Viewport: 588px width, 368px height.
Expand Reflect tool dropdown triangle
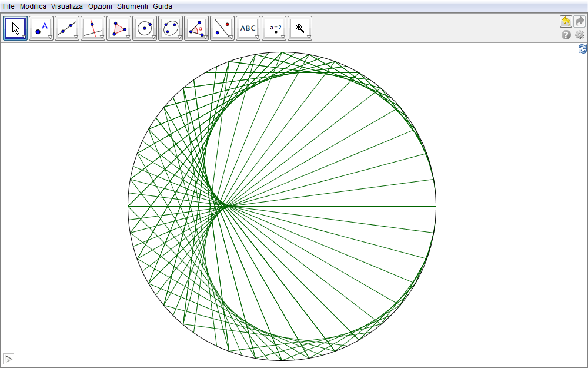[x=231, y=37]
